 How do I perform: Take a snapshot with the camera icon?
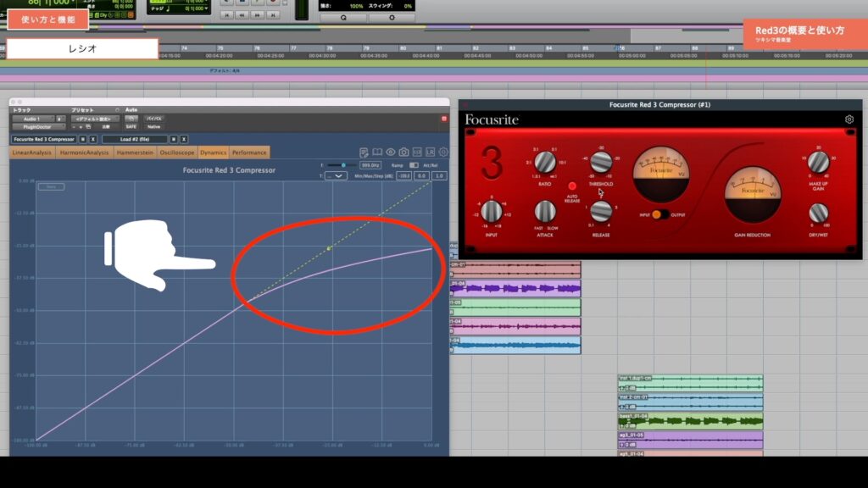[403, 152]
